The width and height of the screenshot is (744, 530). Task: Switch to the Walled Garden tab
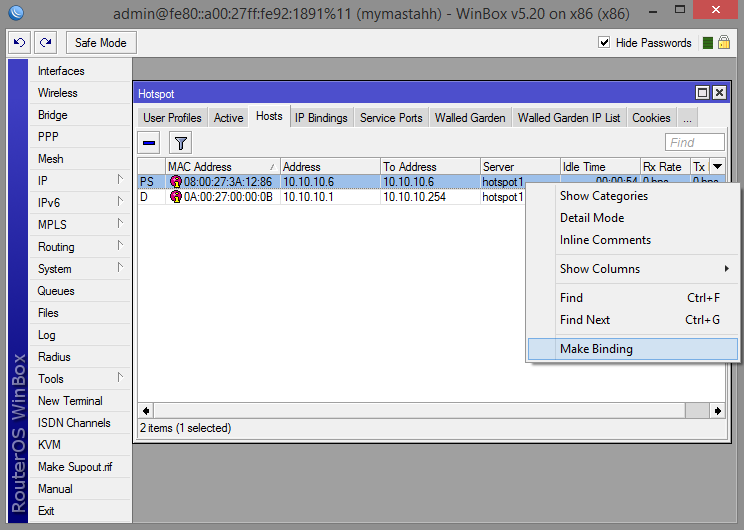point(470,118)
